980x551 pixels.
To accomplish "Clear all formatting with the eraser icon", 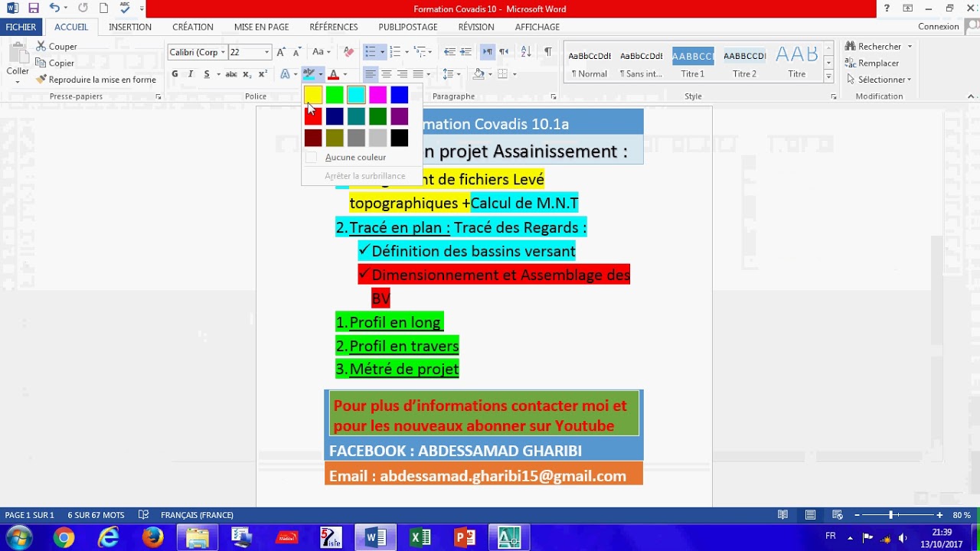I will [x=348, y=52].
